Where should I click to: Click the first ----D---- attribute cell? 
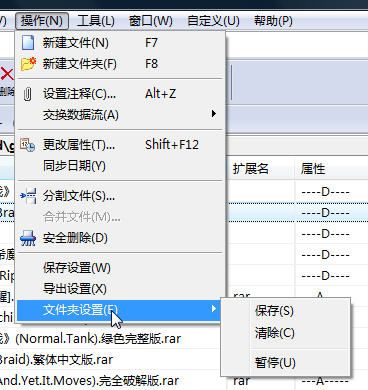click(325, 192)
